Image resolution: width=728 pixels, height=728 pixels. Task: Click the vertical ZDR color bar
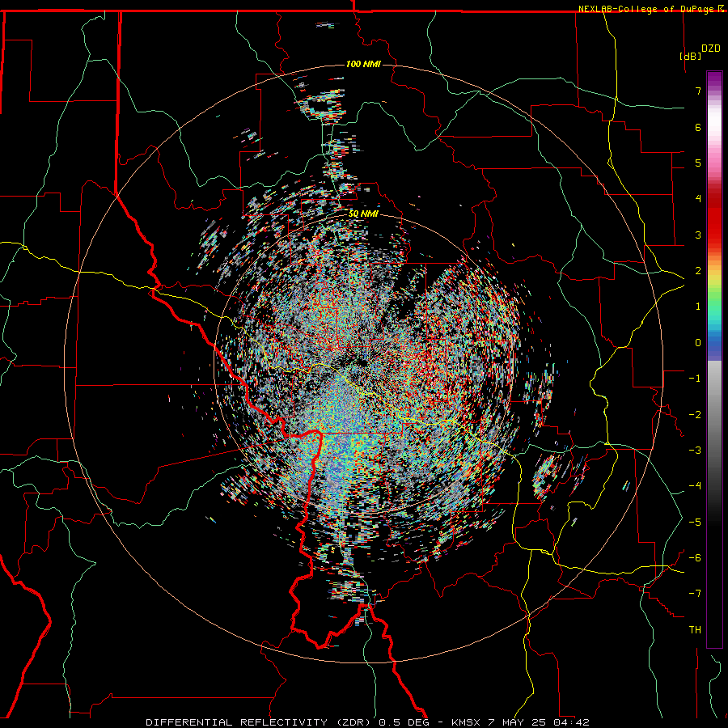[x=714, y=359]
